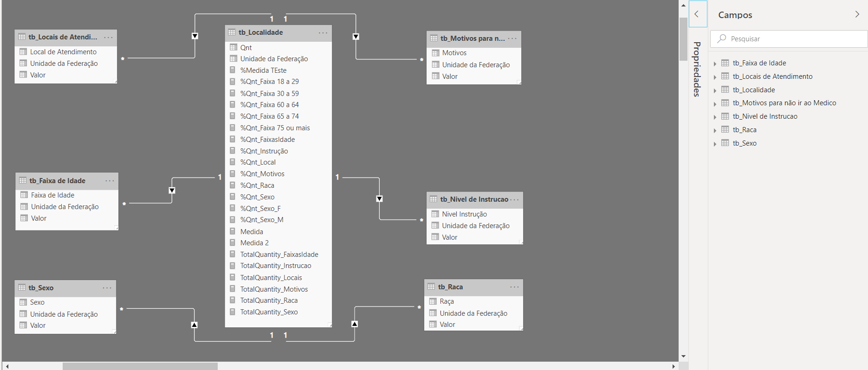Select Valor field in tb_Motivos card

coord(450,77)
